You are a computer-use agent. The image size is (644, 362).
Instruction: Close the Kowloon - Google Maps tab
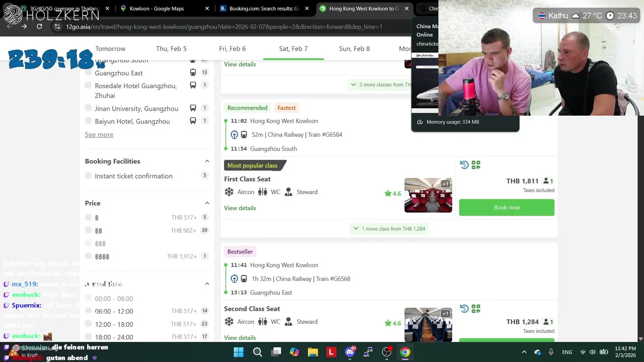(x=207, y=9)
